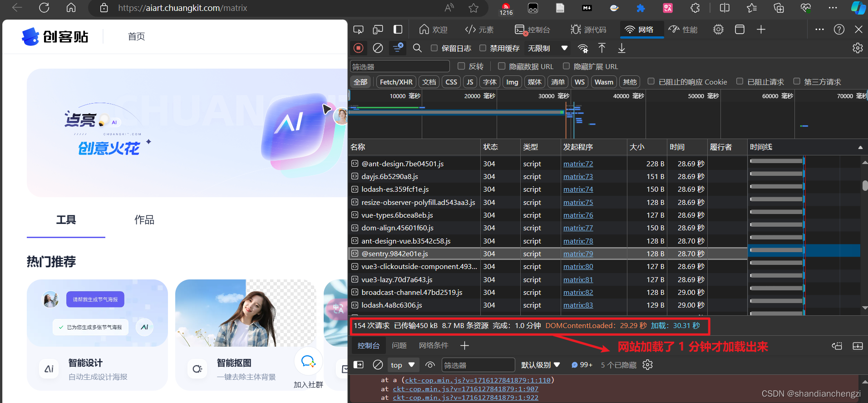This screenshot has width=868, height=403.
Task: Check 已阻止的响应 Cookie checkbox
Action: click(651, 81)
